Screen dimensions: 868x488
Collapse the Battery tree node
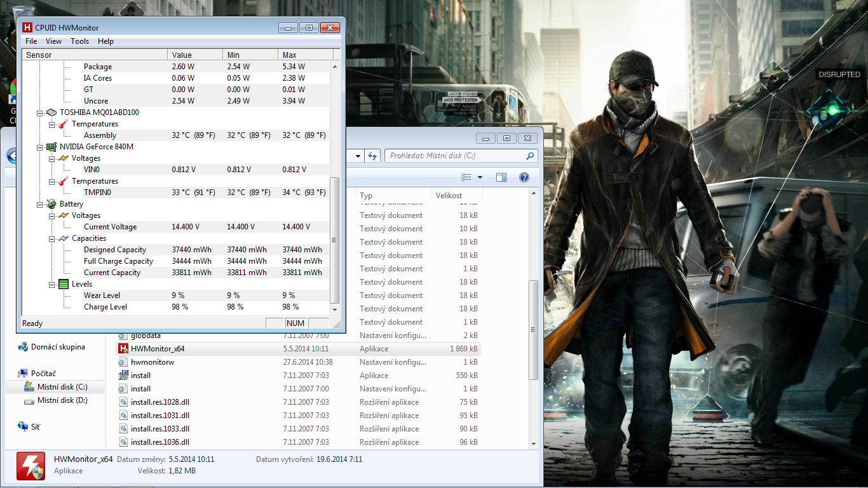(x=39, y=204)
